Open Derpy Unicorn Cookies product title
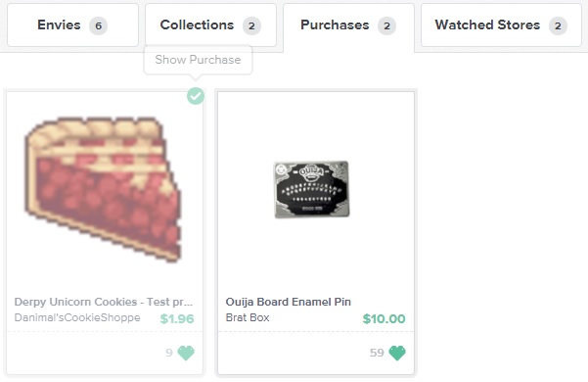The height and width of the screenshot is (382, 588). [x=104, y=302]
